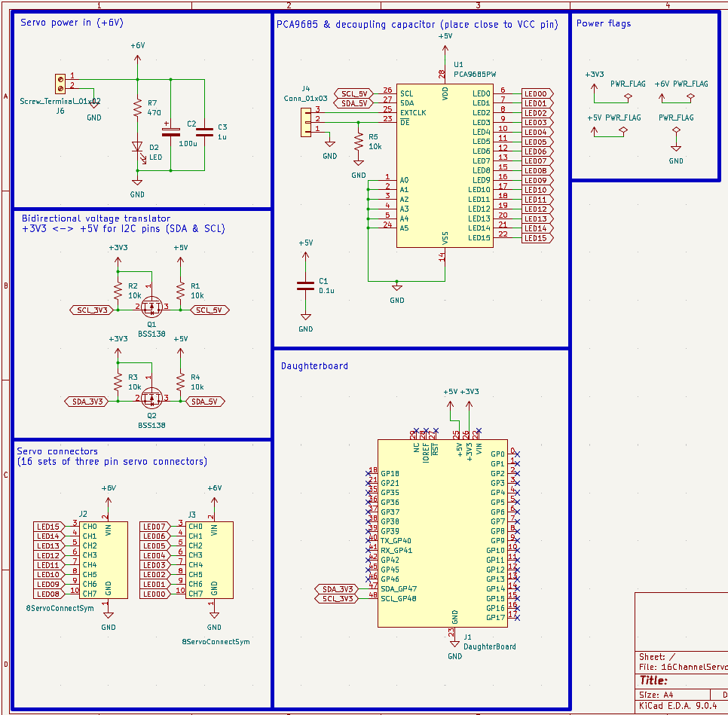
Task: Select the J6 screw terminal connector symbol
Action: pos(60,81)
